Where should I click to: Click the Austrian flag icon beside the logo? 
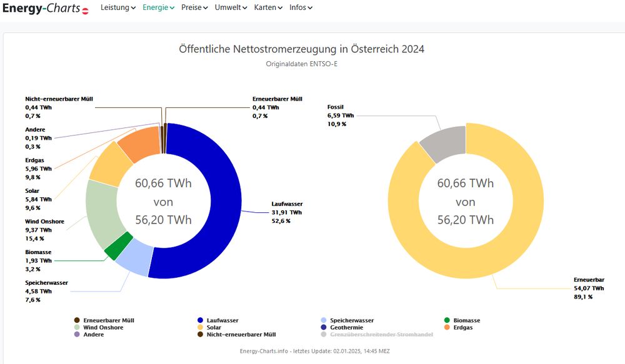tap(85, 11)
